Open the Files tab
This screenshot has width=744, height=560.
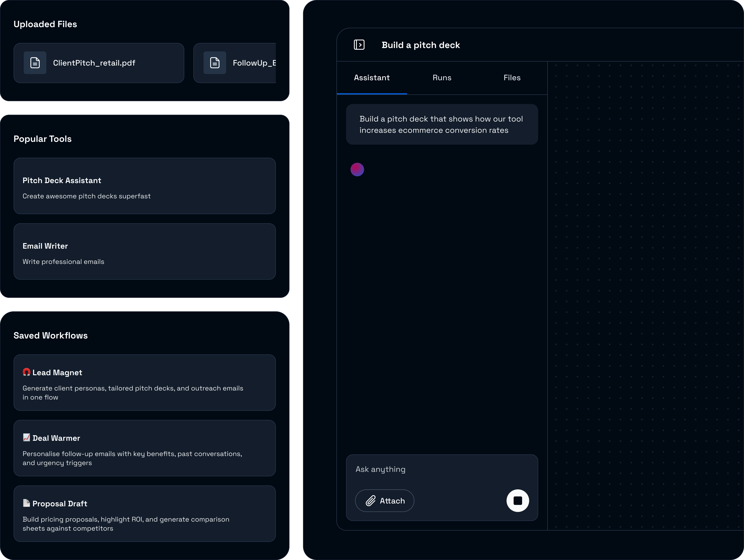(512, 78)
